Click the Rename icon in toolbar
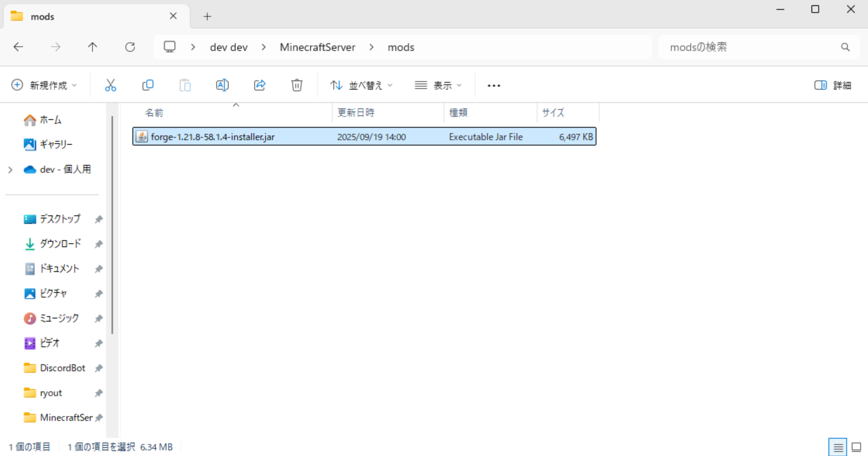Image resolution: width=868 pixels, height=456 pixels. (x=222, y=85)
